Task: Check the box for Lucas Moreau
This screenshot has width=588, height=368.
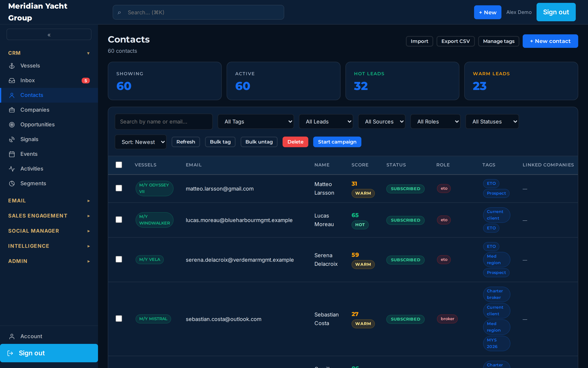Action: click(119, 220)
